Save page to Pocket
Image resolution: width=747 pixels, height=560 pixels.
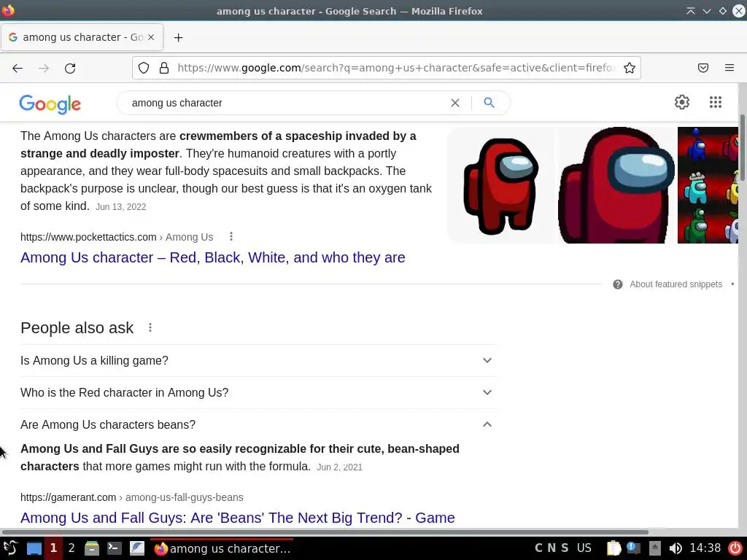703,68
